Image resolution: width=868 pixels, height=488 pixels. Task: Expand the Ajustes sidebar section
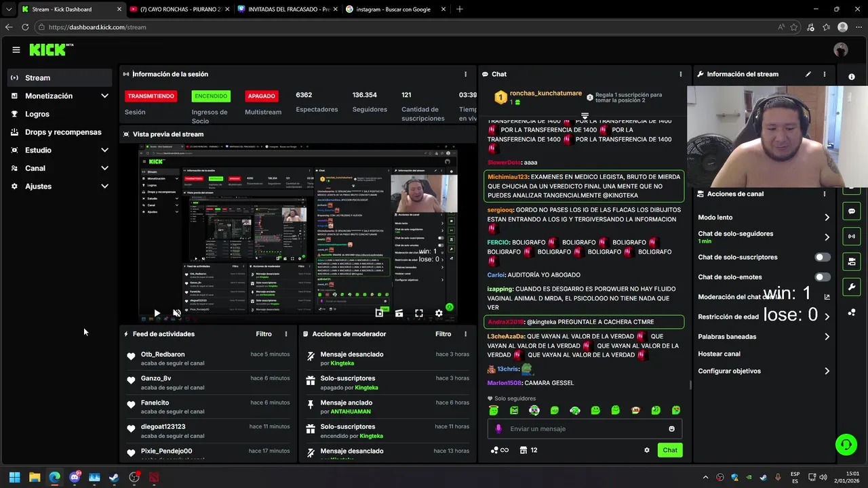click(x=60, y=186)
